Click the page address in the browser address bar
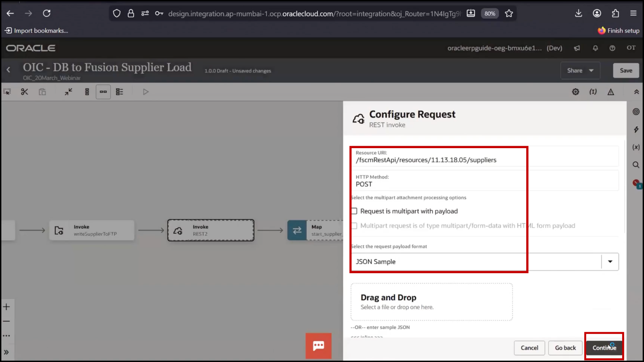The width and height of the screenshot is (644, 362). click(314, 14)
